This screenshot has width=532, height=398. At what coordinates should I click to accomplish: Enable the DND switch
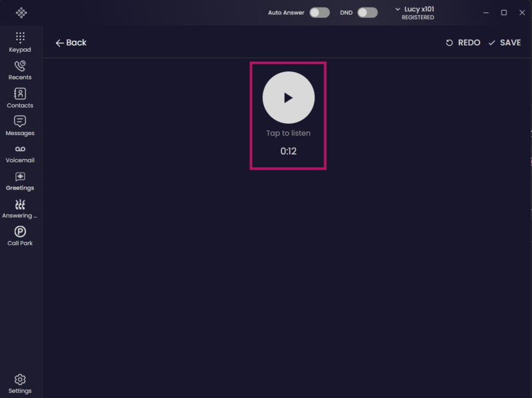pyautogui.click(x=368, y=13)
